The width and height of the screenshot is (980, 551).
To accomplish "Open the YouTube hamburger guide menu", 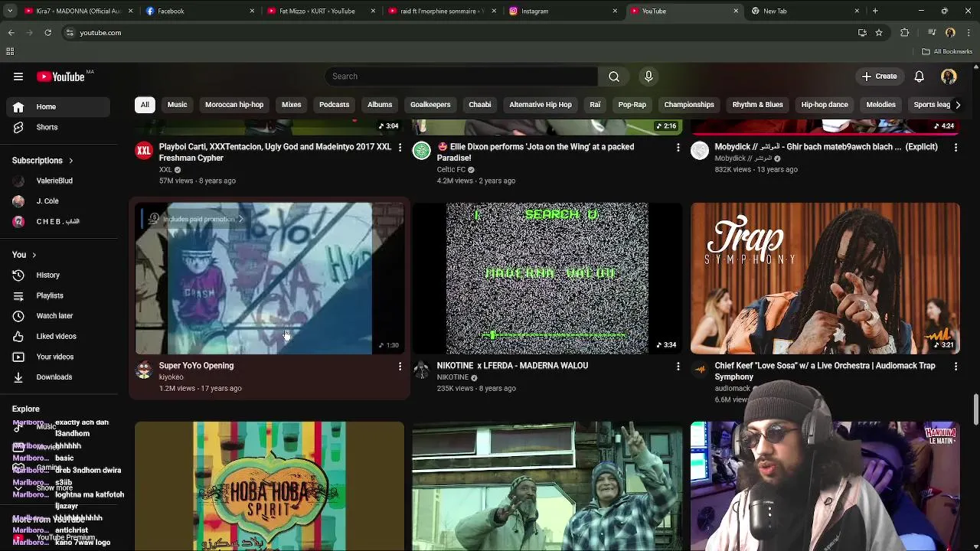I will click(x=18, y=77).
